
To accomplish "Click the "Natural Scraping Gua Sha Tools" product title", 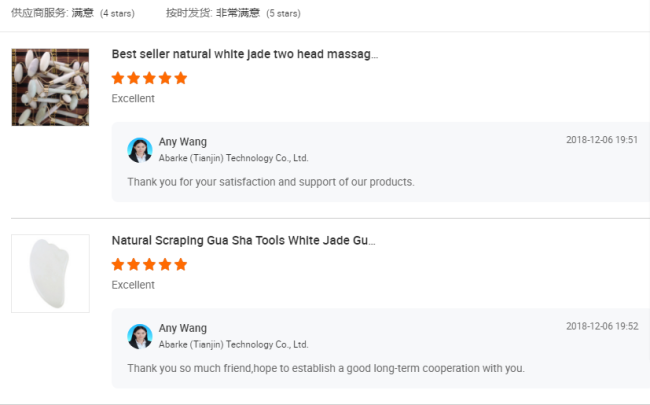I will click(x=243, y=240).
